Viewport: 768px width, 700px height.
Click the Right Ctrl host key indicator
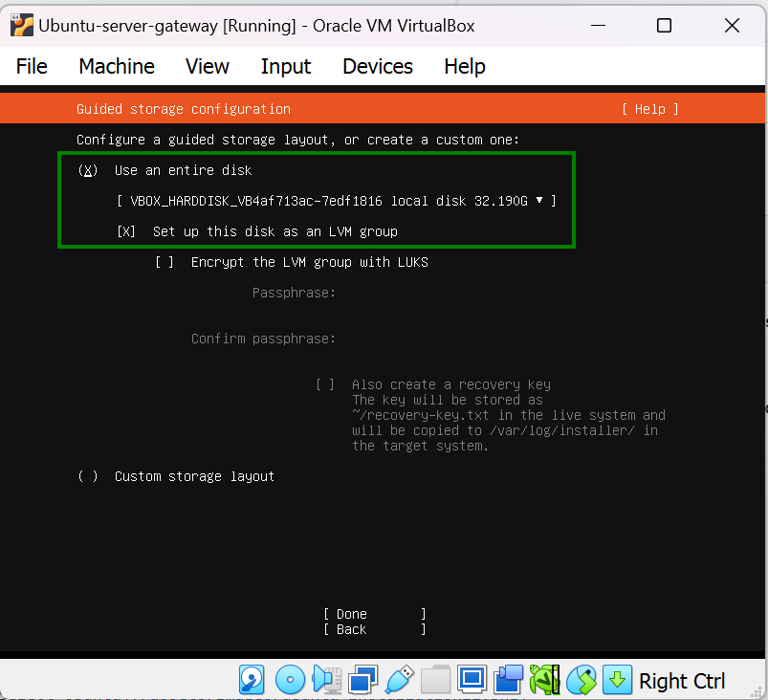click(682, 681)
